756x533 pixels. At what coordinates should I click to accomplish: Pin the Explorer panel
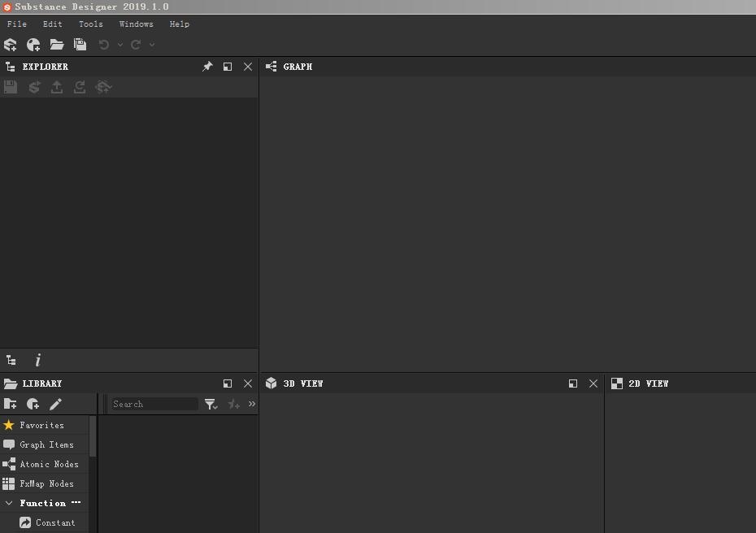[x=207, y=67]
